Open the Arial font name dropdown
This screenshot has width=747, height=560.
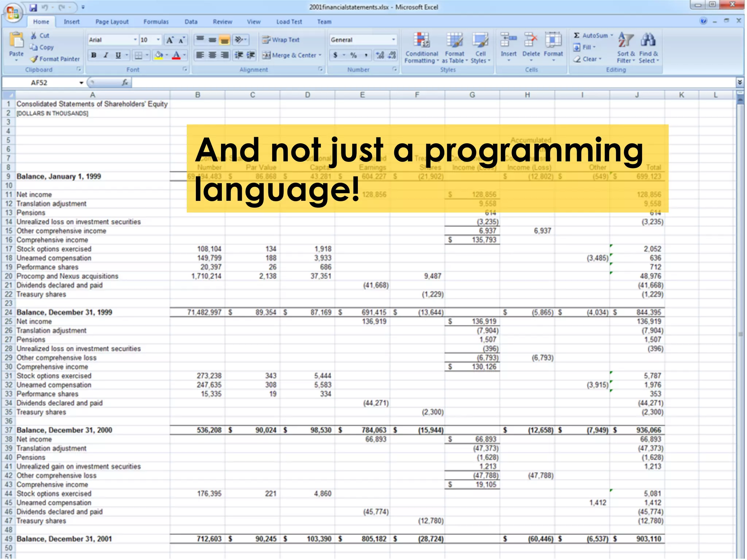point(135,40)
